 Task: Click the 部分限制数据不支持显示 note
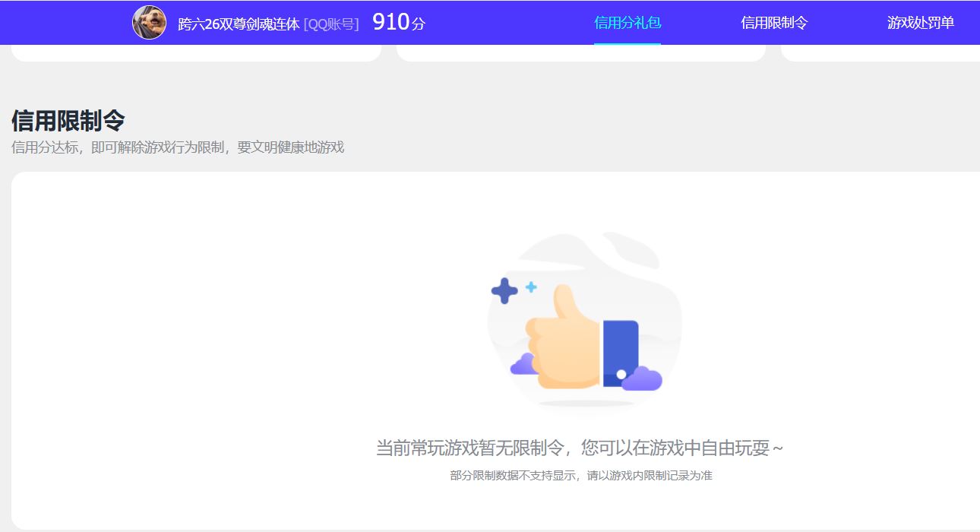[580, 476]
